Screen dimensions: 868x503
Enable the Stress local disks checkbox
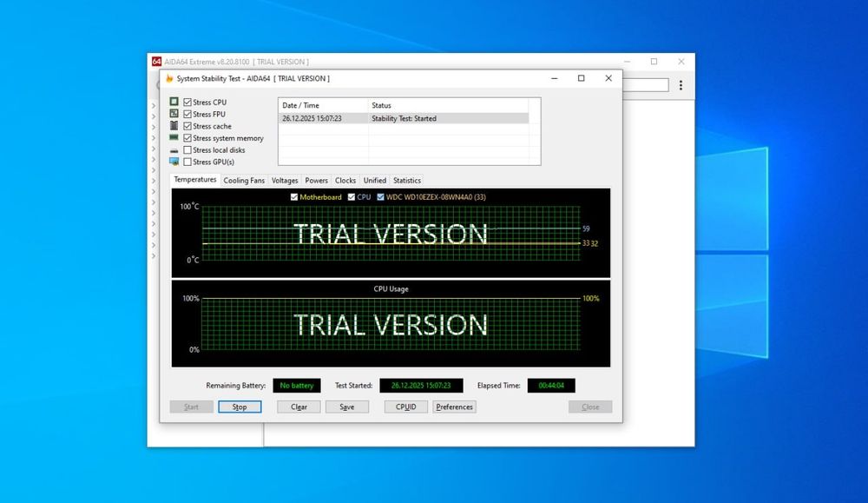click(x=187, y=150)
